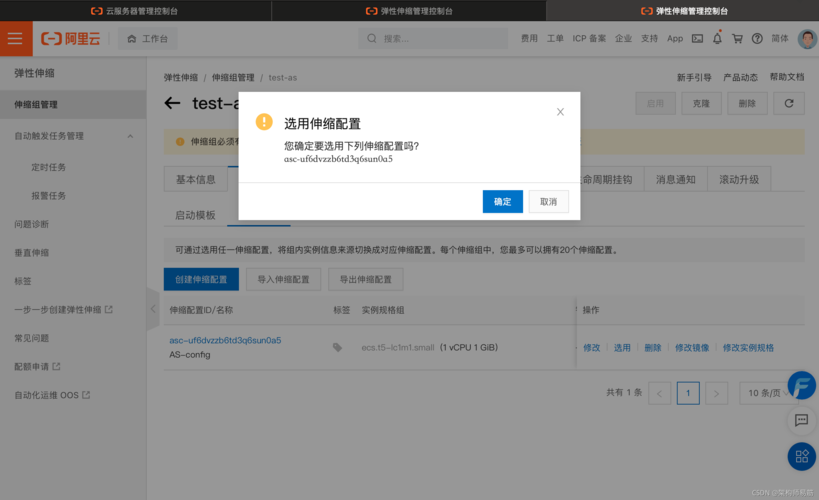Viewport: 819px width, 500px height.
Task: Go to the next page in pagination
Action: tap(716, 393)
